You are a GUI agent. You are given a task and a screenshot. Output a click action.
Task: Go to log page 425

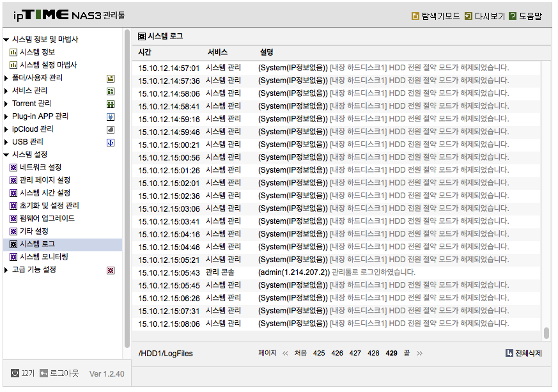coord(319,353)
